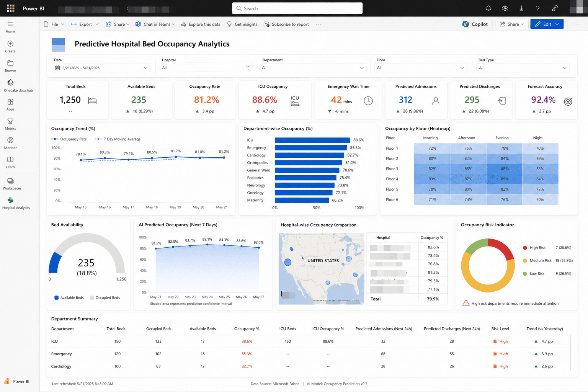Click the ICU row's 88.6% occupancy value
The height and width of the screenshot is (392, 588).
[247, 341]
